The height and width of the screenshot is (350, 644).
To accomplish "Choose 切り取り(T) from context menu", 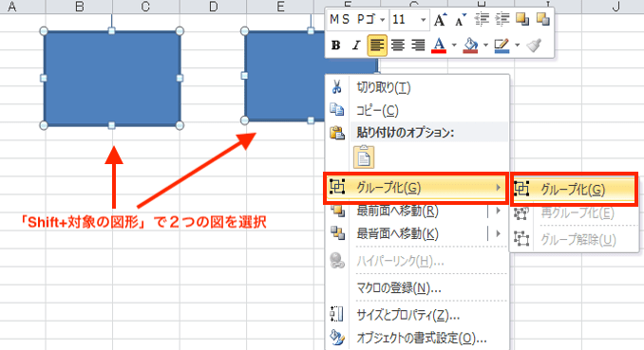I will coord(417,87).
